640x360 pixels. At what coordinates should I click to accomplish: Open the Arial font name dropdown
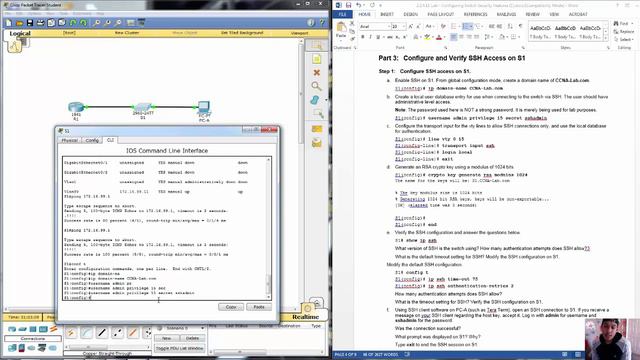pyautogui.click(x=388, y=27)
